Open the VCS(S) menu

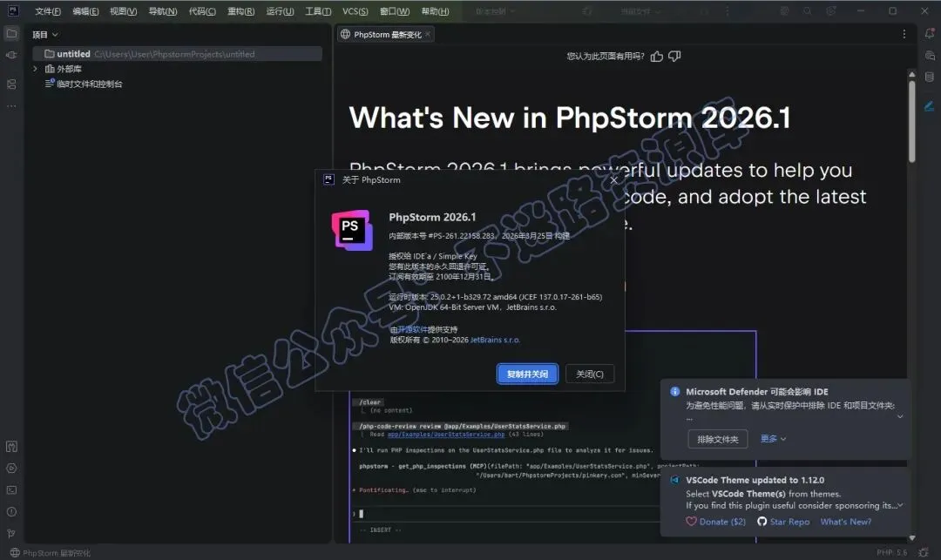(x=355, y=11)
